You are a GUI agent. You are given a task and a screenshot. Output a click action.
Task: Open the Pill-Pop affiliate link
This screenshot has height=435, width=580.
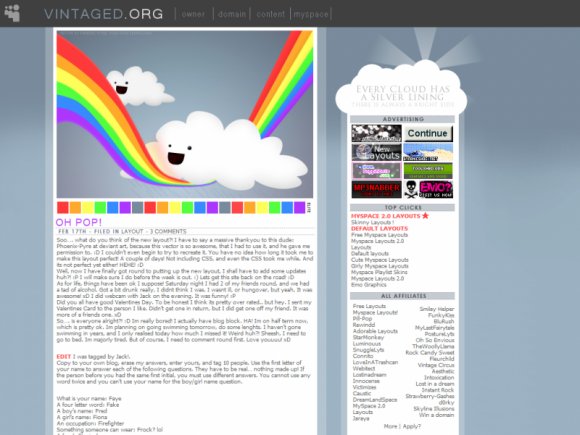362,318
